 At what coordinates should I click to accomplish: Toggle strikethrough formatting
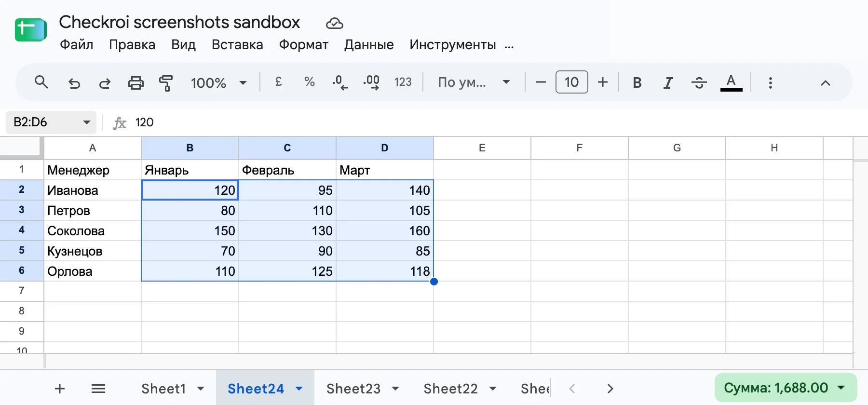coord(699,83)
